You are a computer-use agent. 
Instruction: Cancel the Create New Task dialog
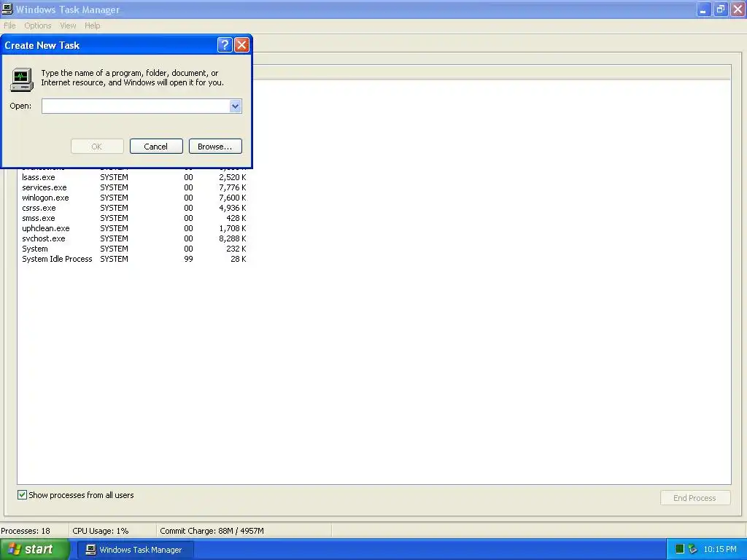pos(156,146)
